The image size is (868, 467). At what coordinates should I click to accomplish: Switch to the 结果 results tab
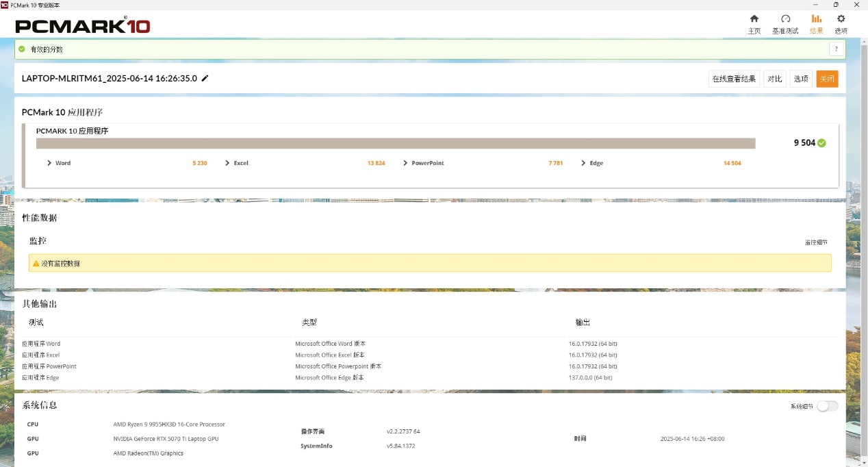816,24
